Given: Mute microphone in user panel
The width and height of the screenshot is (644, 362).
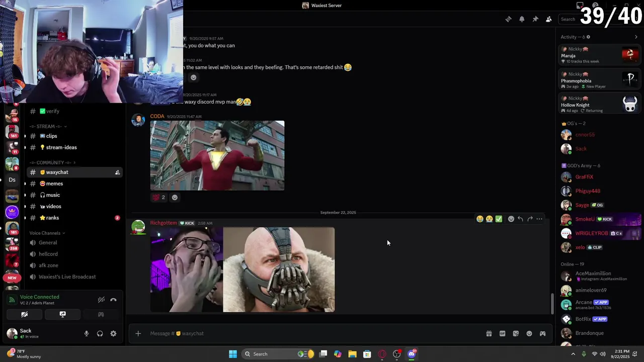Looking at the screenshot, I should (86, 333).
